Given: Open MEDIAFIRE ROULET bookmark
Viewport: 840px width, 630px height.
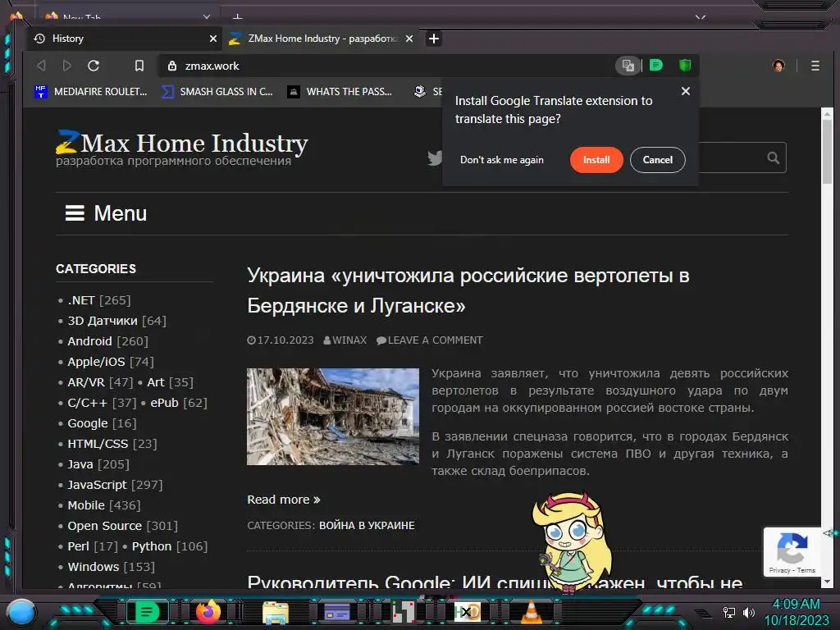Looking at the screenshot, I should coord(90,92).
